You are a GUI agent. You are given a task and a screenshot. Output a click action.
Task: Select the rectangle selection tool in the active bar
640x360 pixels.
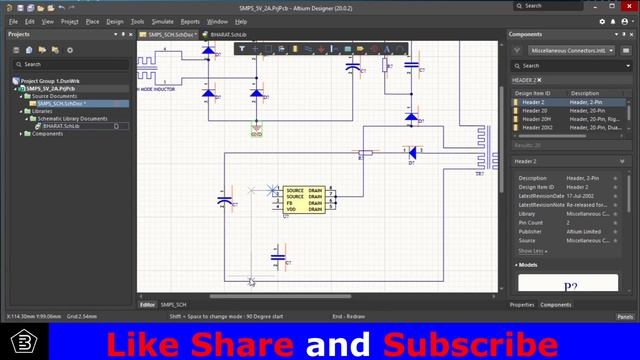click(268, 49)
